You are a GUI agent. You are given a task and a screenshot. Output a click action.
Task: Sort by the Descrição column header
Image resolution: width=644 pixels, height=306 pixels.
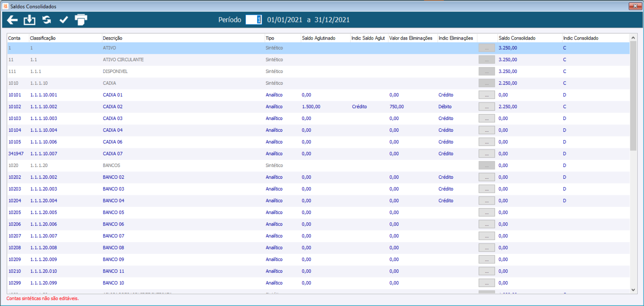point(112,38)
